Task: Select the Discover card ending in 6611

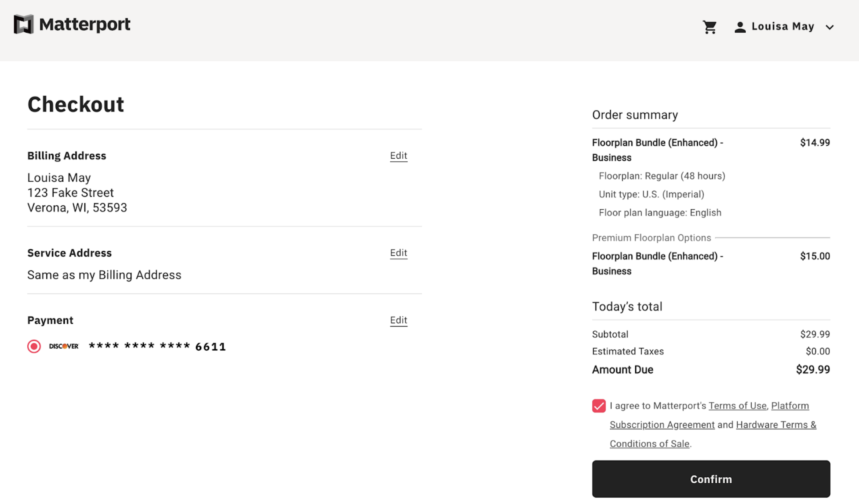Action: [34, 346]
